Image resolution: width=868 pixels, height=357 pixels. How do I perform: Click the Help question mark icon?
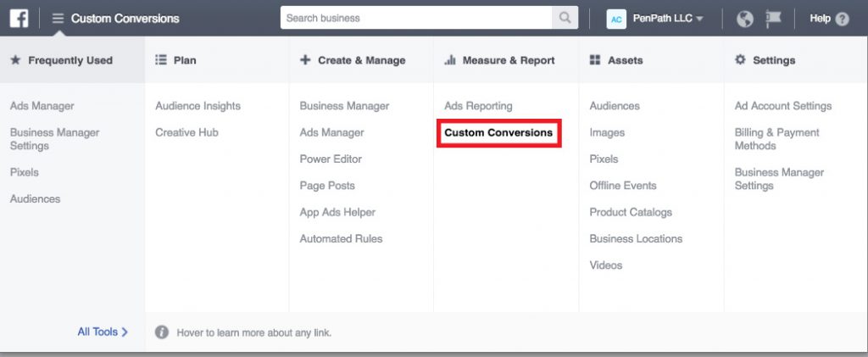coord(842,19)
